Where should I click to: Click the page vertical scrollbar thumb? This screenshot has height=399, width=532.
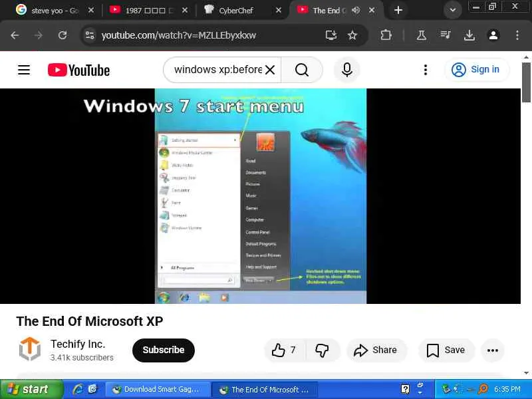(526, 82)
